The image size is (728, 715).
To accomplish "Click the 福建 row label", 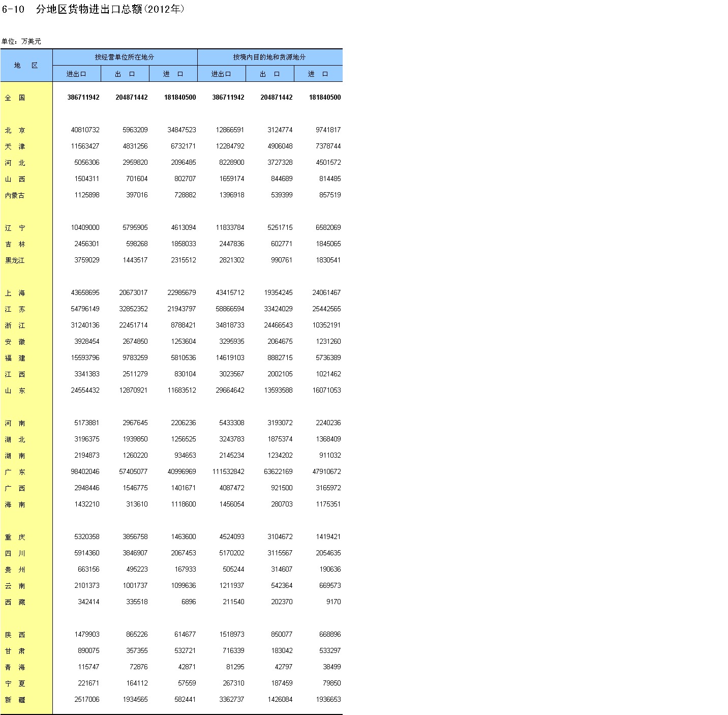I will tap(15, 358).
